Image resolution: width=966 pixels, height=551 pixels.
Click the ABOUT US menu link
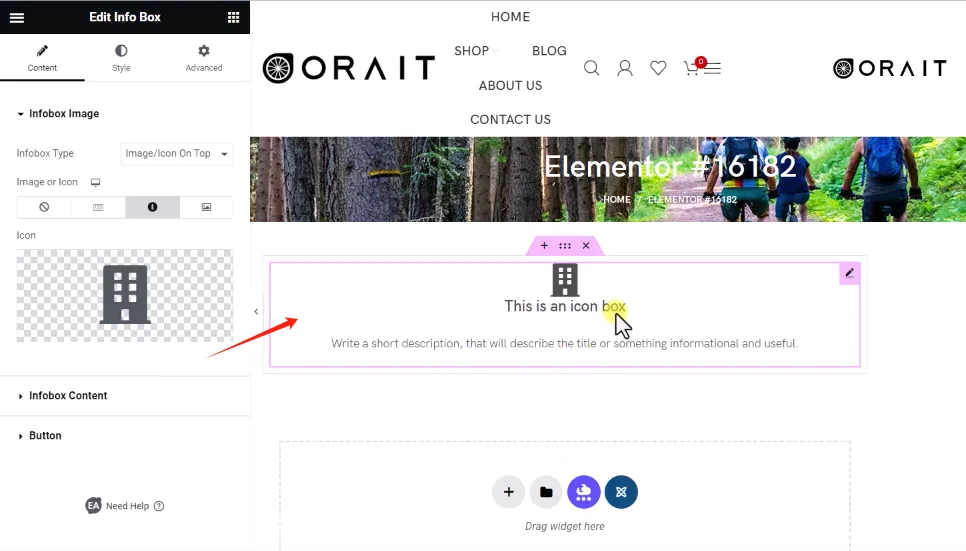point(510,85)
